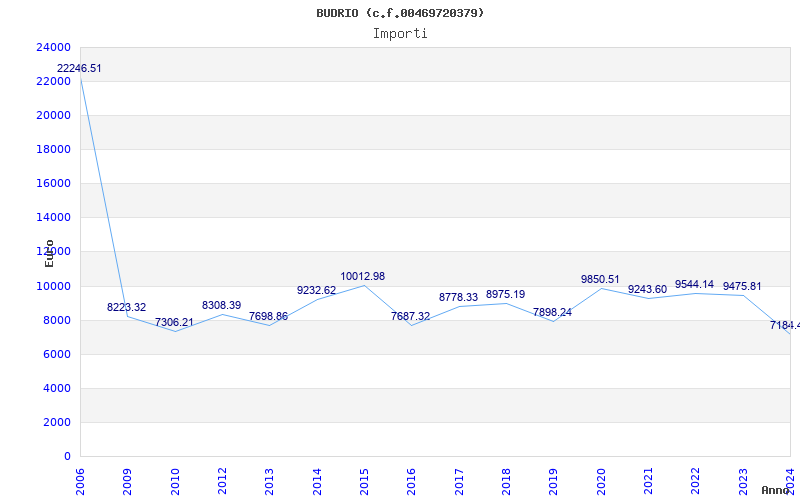Image resolution: width=800 pixels, height=500 pixels.
Task: Click the x-axis year 2013
Action: (x=269, y=482)
